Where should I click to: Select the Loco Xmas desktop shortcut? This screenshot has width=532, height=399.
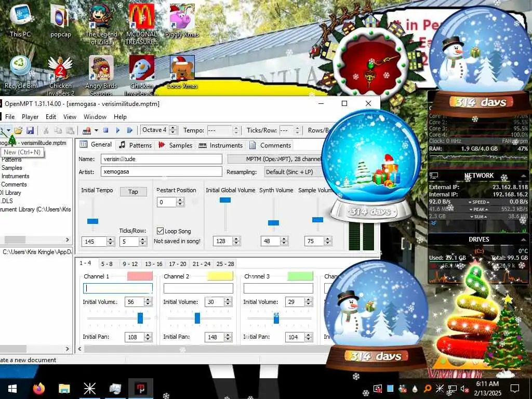click(x=182, y=73)
